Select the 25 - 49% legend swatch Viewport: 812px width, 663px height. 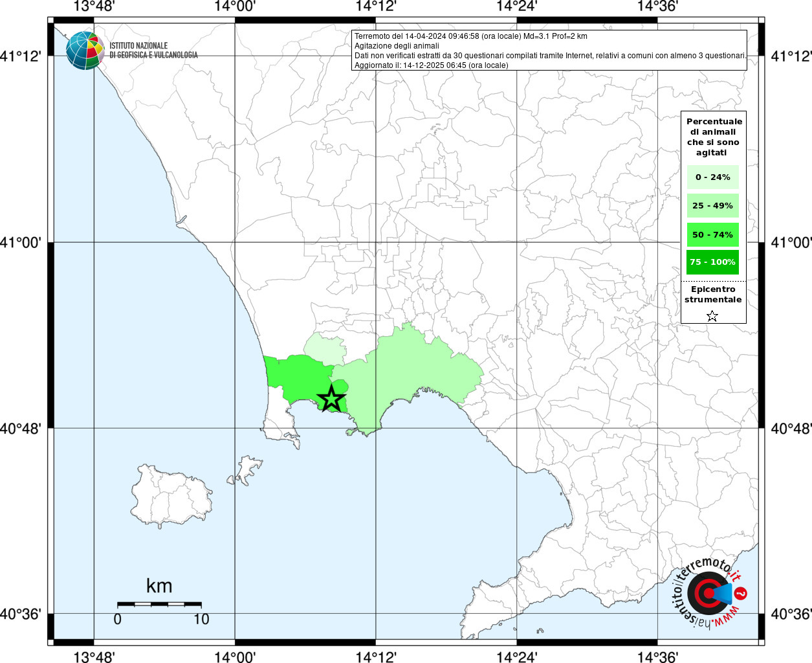(x=713, y=205)
